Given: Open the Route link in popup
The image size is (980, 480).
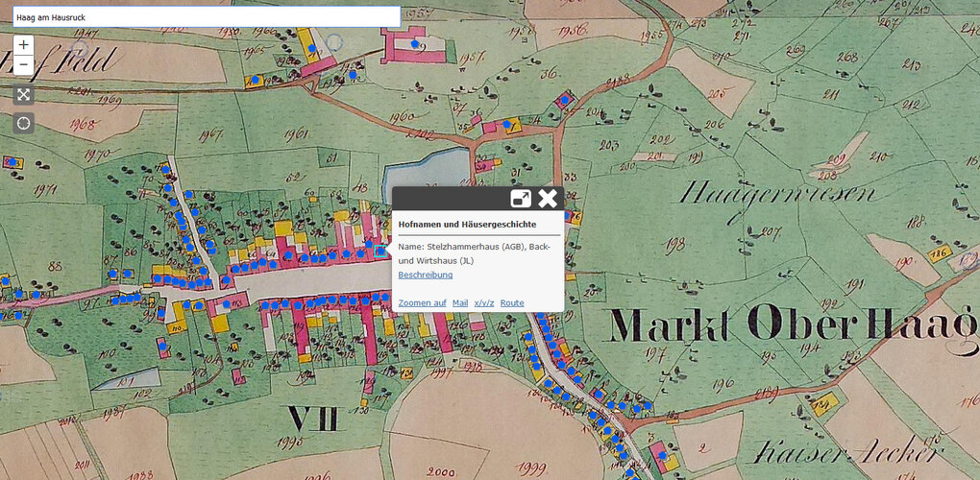Looking at the screenshot, I should pyautogui.click(x=512, y=303).
